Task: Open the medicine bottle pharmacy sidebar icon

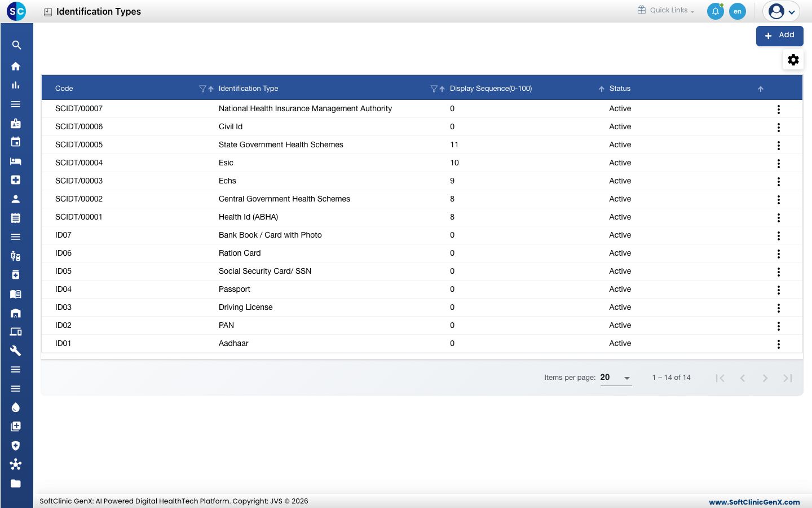Action: [16, 275]
